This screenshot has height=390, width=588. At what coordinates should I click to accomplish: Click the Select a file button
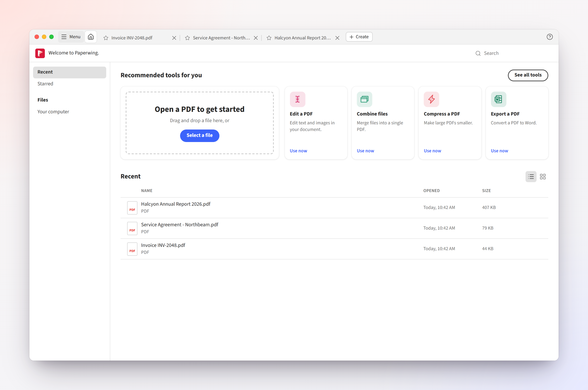(x=199, y=136)
